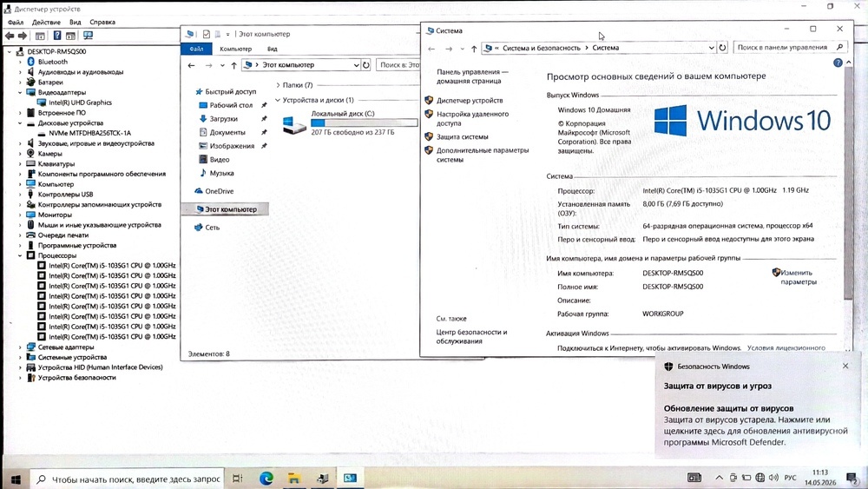Open Центр безопасности и обслуживания link

coord(471,337)
